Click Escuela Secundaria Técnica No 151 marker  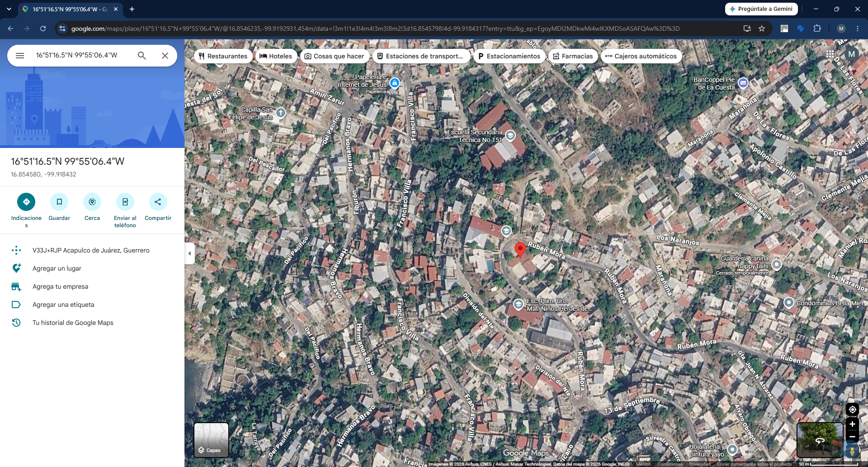point(510,135)
